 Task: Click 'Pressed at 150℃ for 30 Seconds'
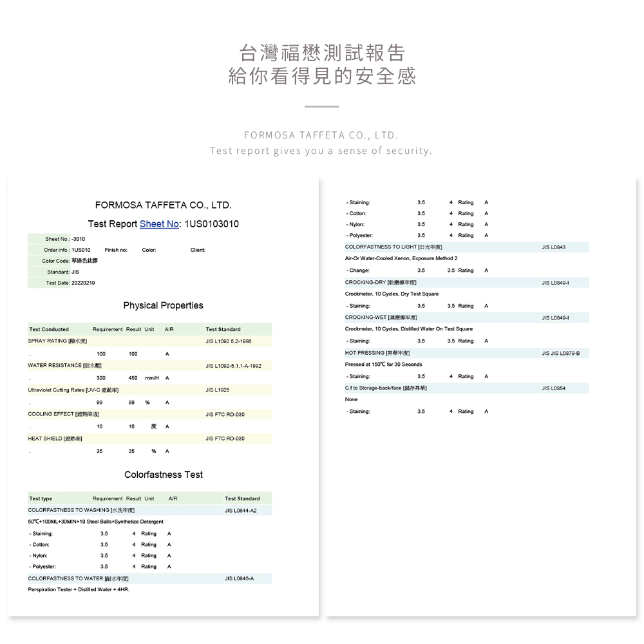pyautogui.click(x=383, y=365)
